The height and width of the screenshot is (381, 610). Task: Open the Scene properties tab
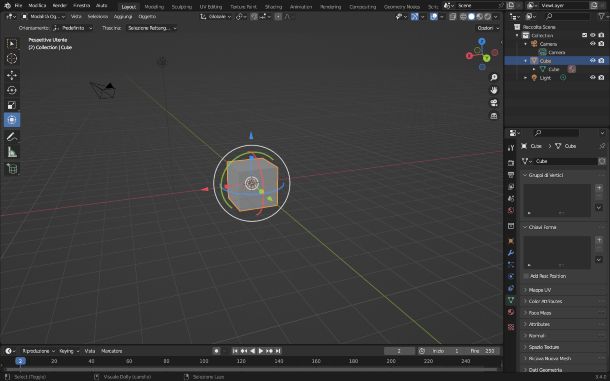511,198
